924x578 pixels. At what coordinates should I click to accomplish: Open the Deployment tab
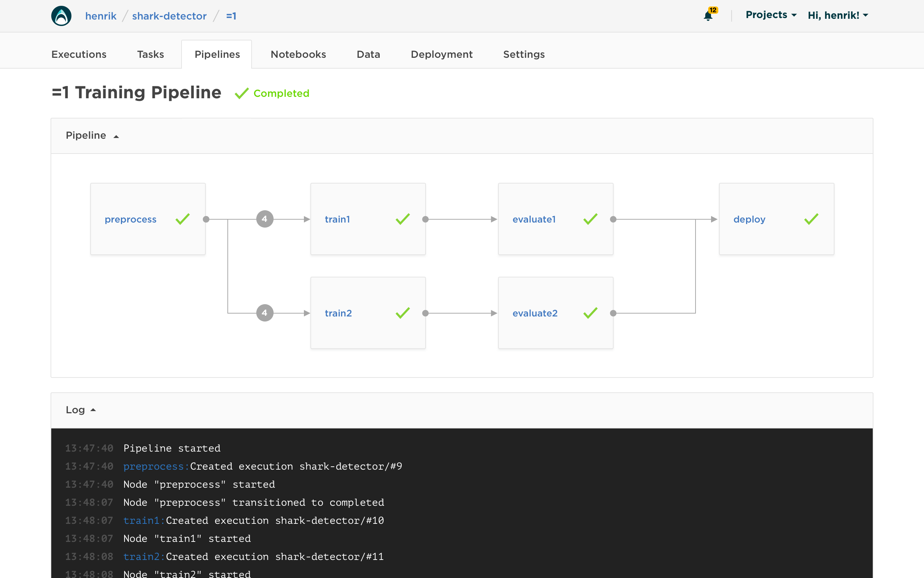[x=442, y=54]
